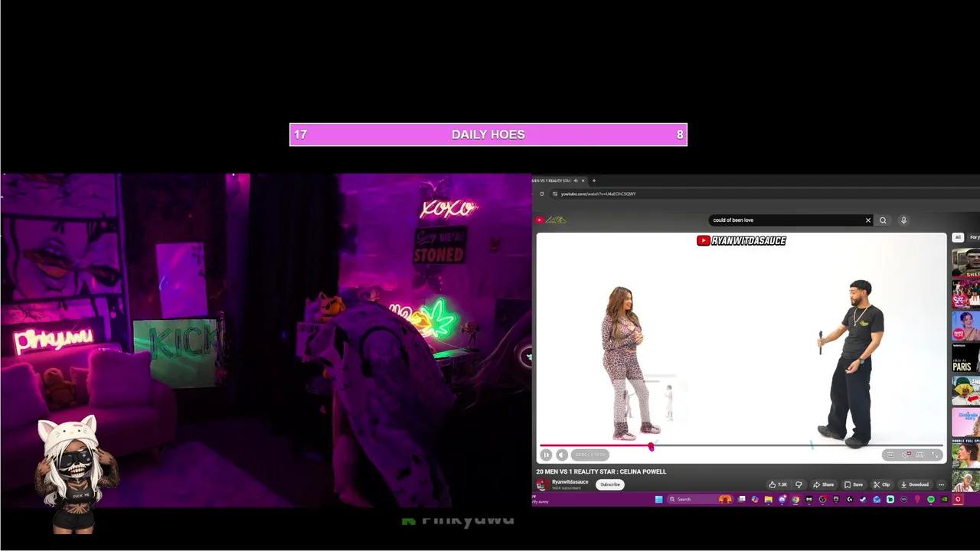
Task: Click the red progress bar scrubber
Action: tap(652, 447)
